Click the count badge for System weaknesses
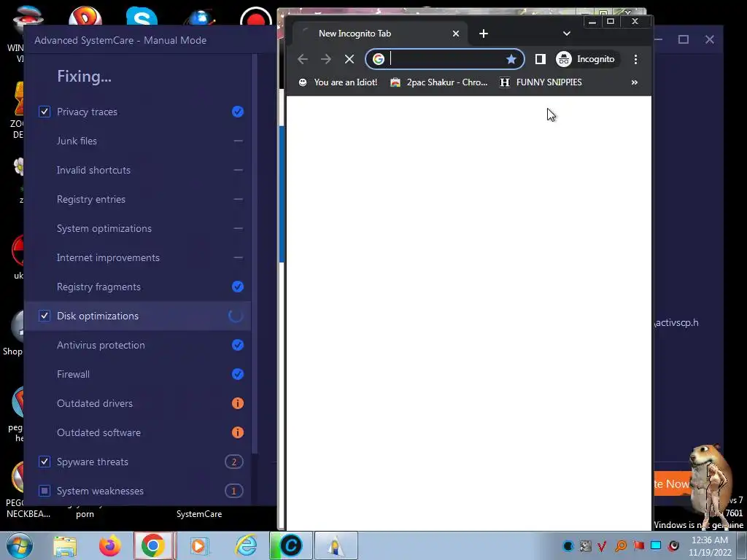 (234, 491)
